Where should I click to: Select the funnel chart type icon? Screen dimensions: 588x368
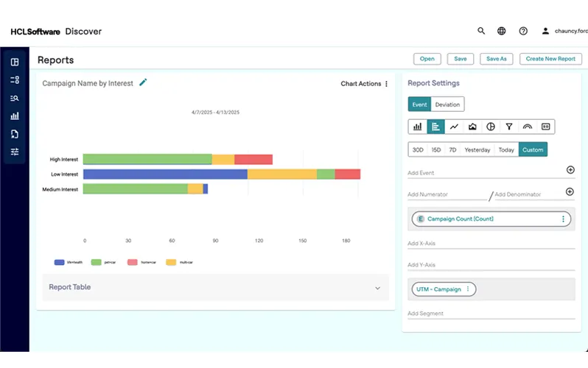[509, 127]
